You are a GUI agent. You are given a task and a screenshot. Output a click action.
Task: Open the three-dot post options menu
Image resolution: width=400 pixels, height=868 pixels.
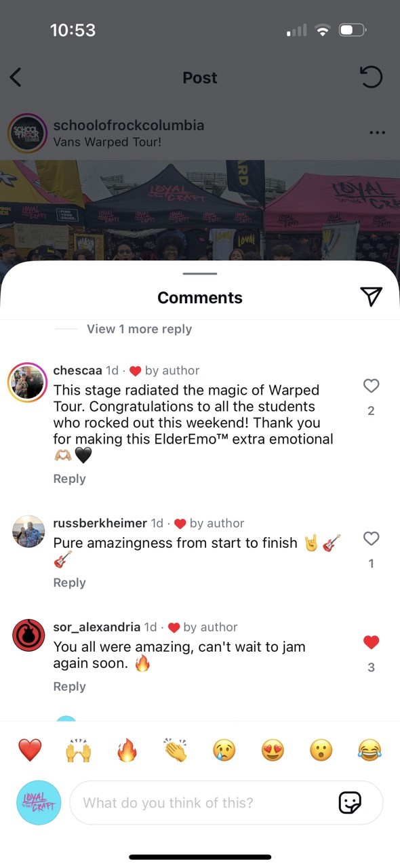click(x=377, y=132)
